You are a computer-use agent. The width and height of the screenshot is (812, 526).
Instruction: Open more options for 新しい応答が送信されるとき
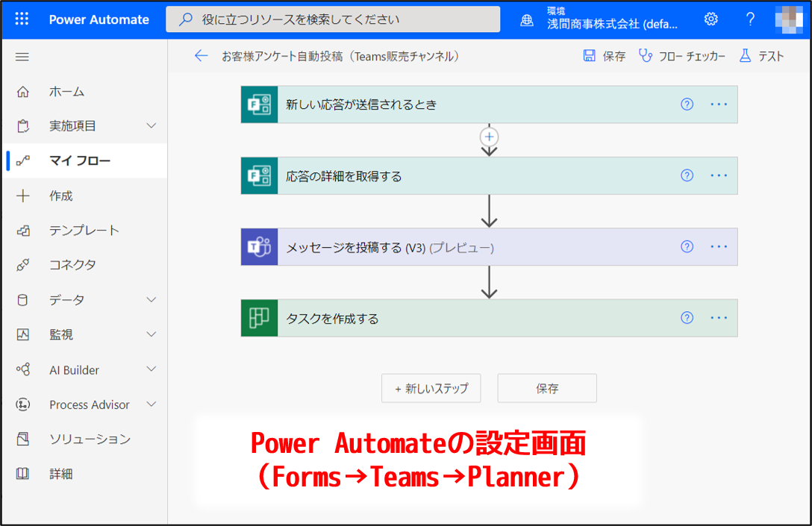click(719, 104)
